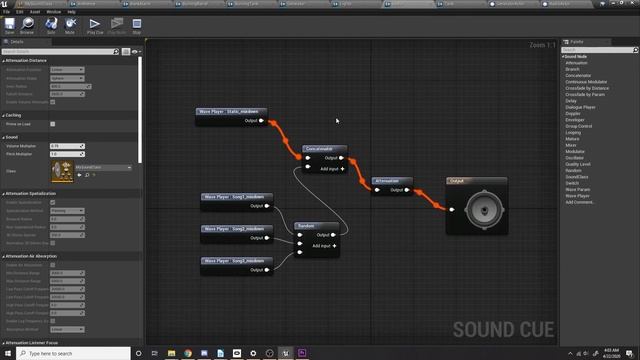The image size is (640, 360).
Task: Open the File menu
Action: (x=7, y=12)
